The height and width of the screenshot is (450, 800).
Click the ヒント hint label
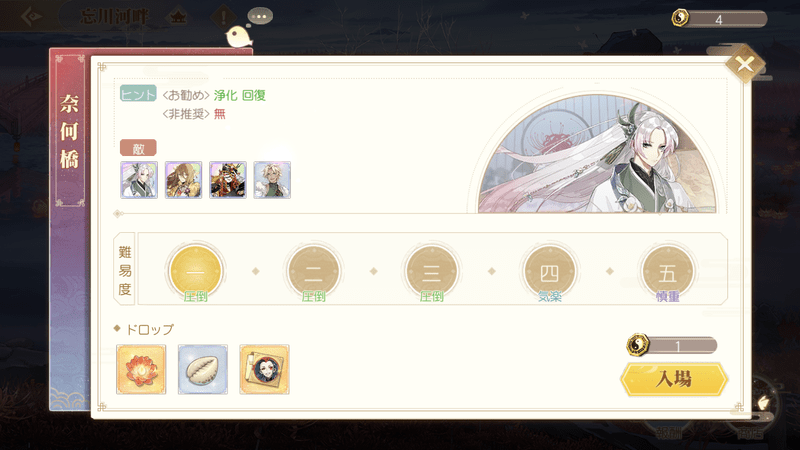138,94
